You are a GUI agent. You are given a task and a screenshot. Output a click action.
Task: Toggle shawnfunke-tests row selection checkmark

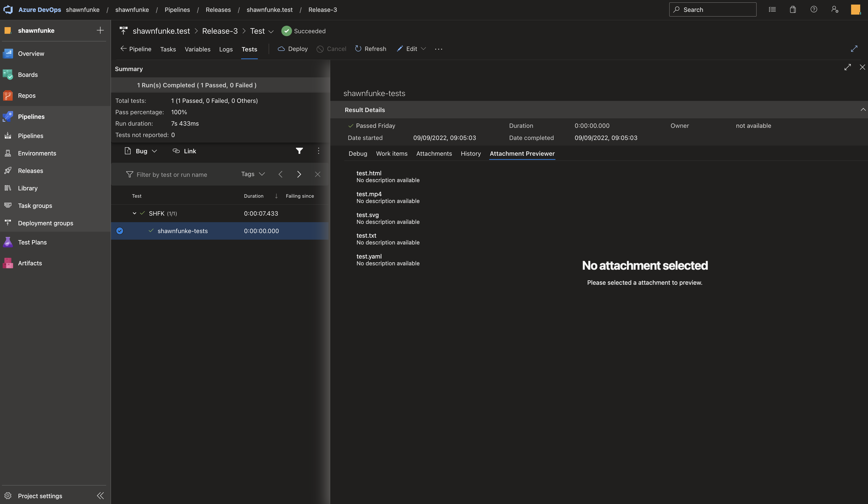point(119,231)
